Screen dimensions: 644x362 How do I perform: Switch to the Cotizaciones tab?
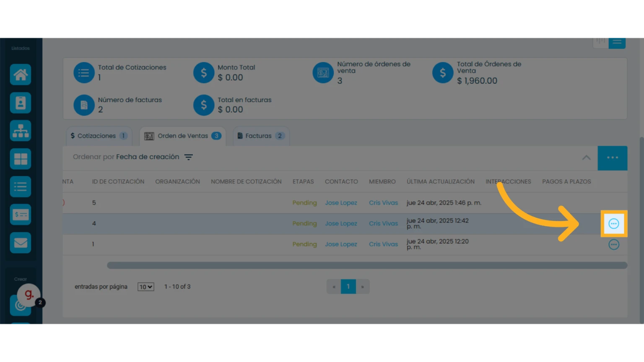point(99,136)
